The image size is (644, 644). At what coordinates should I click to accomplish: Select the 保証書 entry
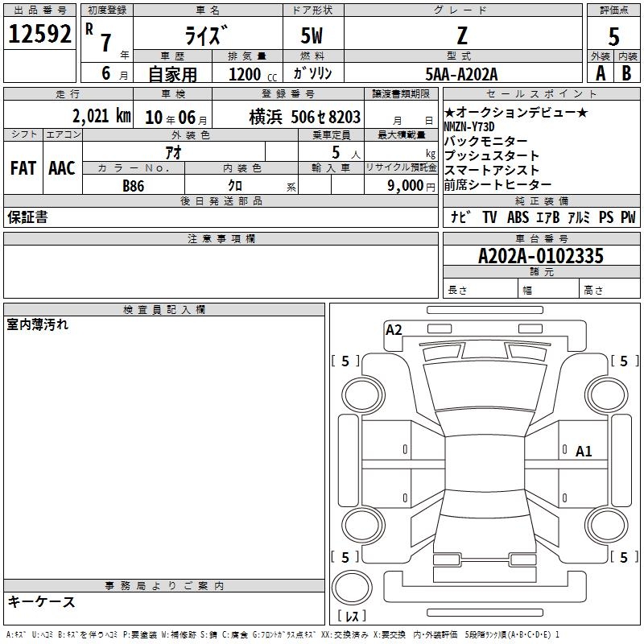click(x=27, y=217)
